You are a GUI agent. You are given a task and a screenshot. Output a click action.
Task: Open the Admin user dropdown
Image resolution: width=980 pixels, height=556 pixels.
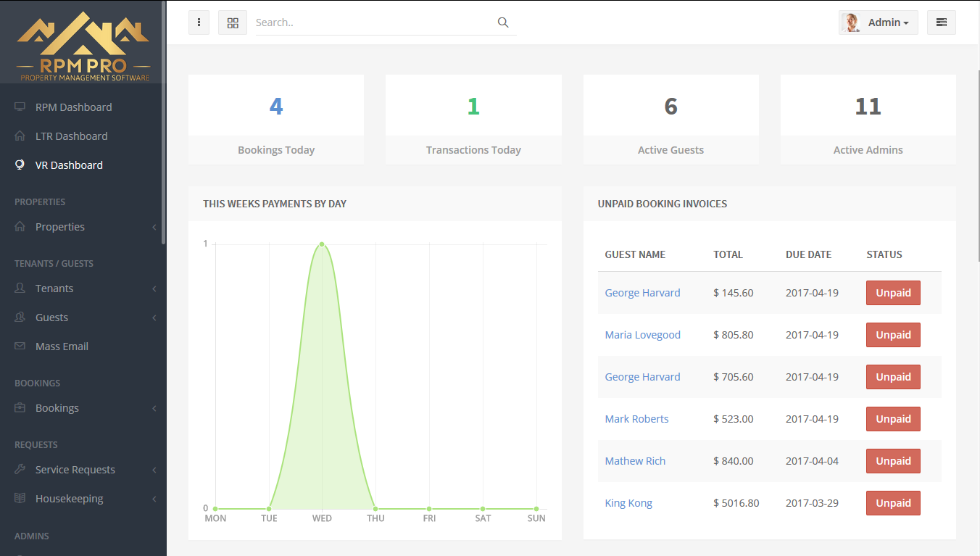(879, 22)
